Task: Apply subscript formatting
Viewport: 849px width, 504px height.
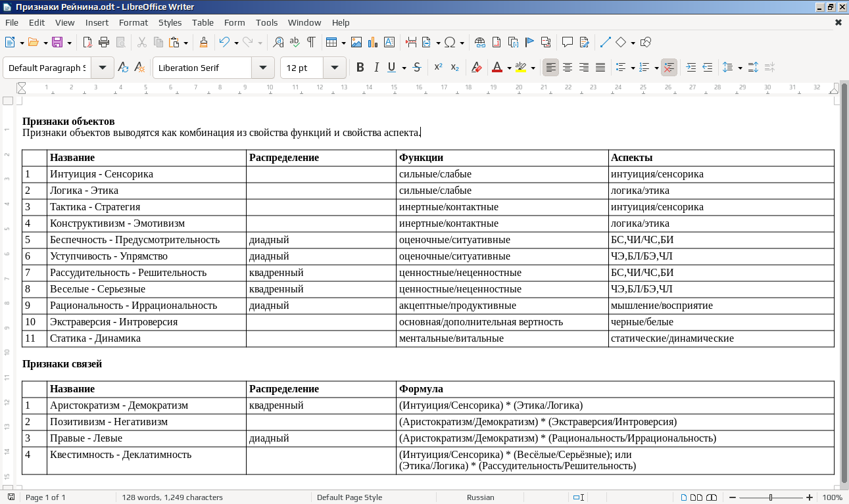Action: 454,68
